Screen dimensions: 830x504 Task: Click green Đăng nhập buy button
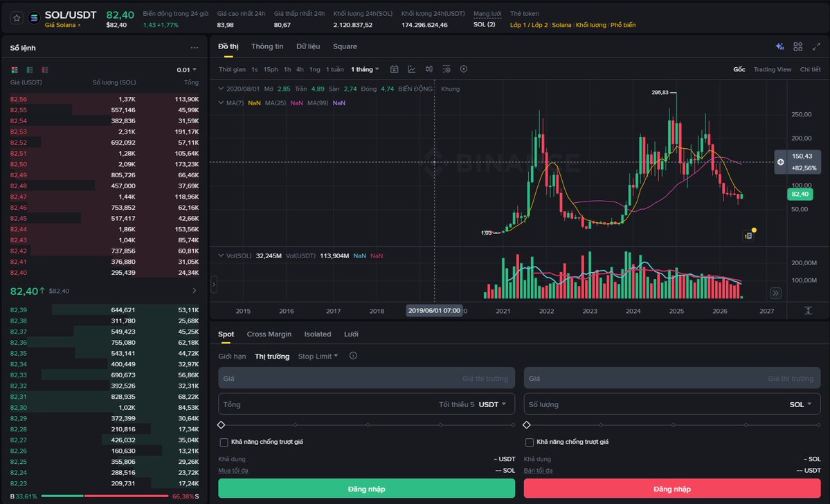click(366, 488)
